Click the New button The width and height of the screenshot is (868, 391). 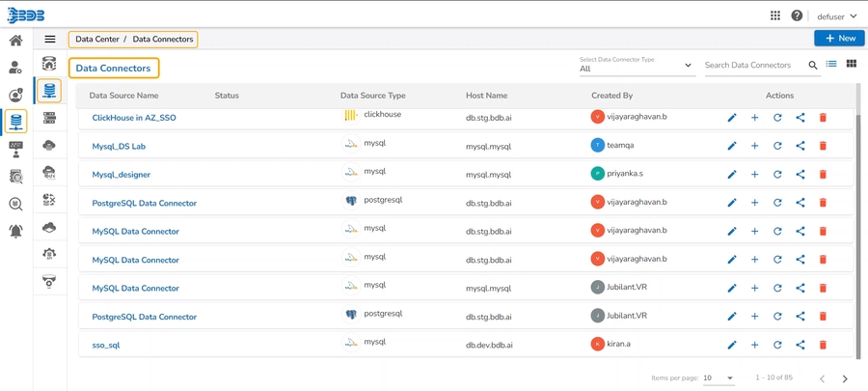click(x=839, y=39)
